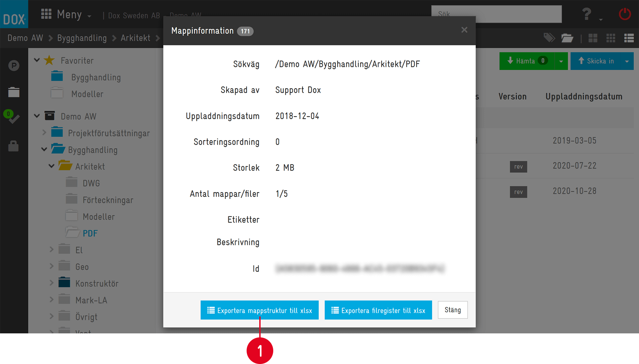Click the archive box sidebar icon
Screen dimensions: 639x364
click(x=14, y=92)
